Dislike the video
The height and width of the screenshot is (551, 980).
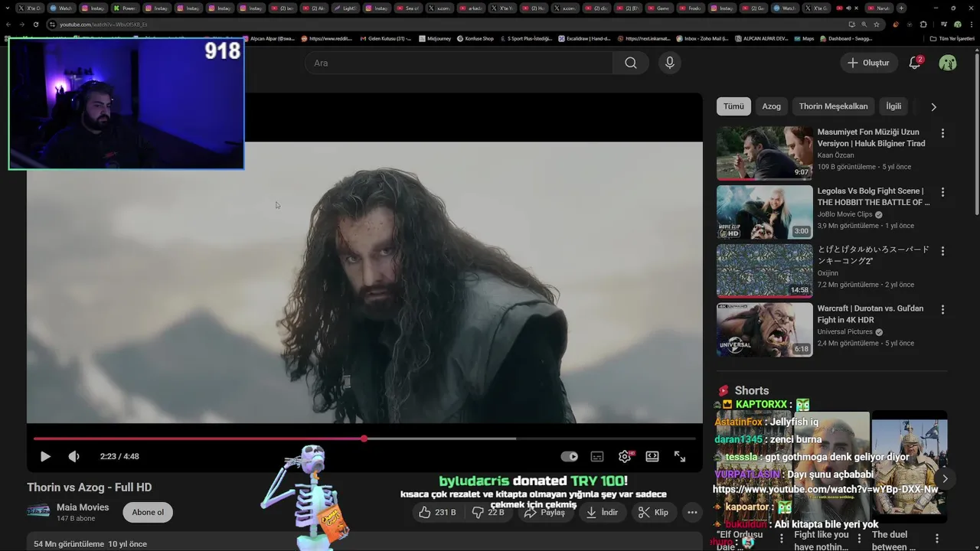pyautogui.click(x=488, y=512)
